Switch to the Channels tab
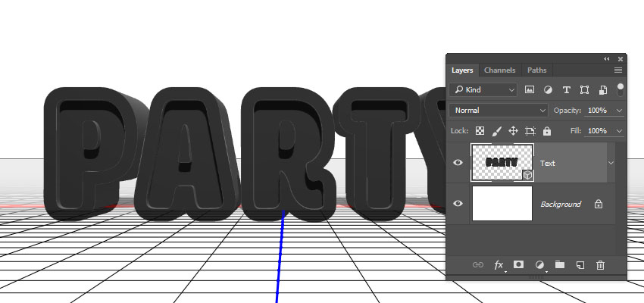 tap(499, 70)
